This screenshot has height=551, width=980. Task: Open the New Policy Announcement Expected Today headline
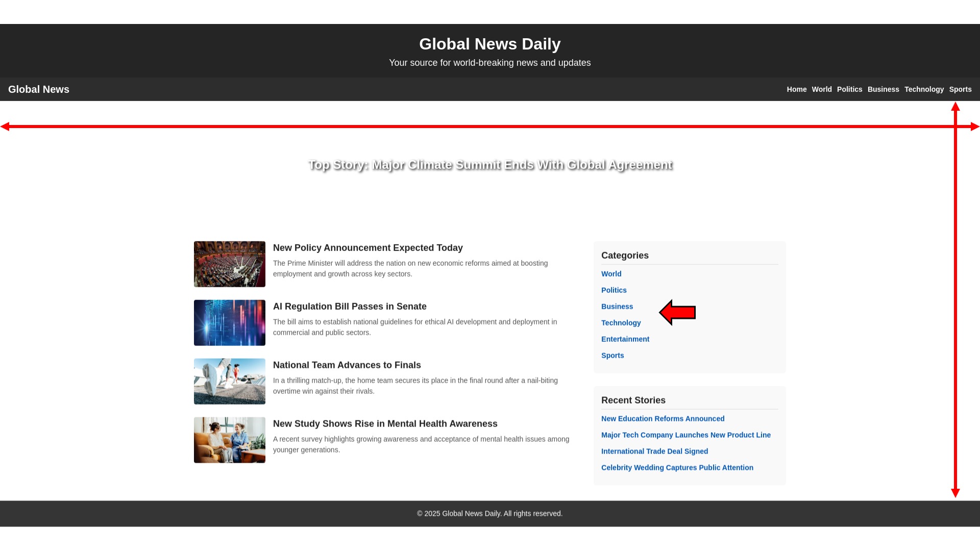(367, 248)
